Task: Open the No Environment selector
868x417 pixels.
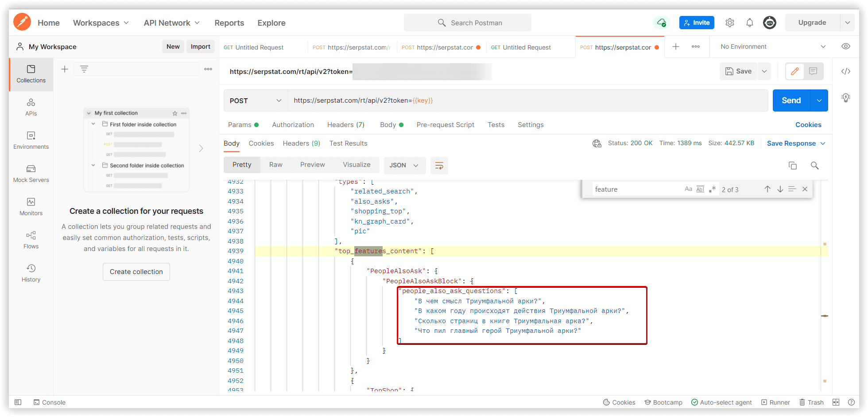Action: tap(773, 46)
